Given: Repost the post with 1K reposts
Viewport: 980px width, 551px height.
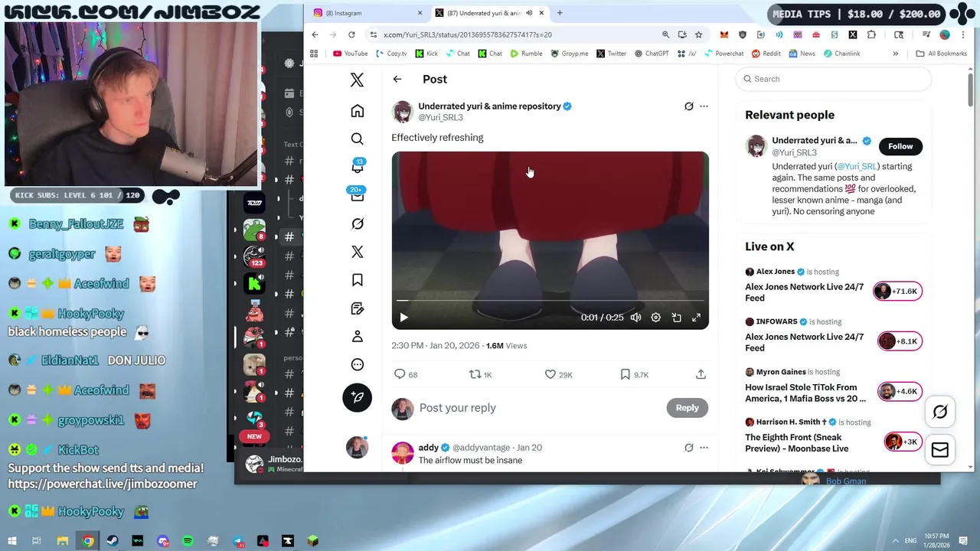Looking at the screenshot, I should [480, 374].
